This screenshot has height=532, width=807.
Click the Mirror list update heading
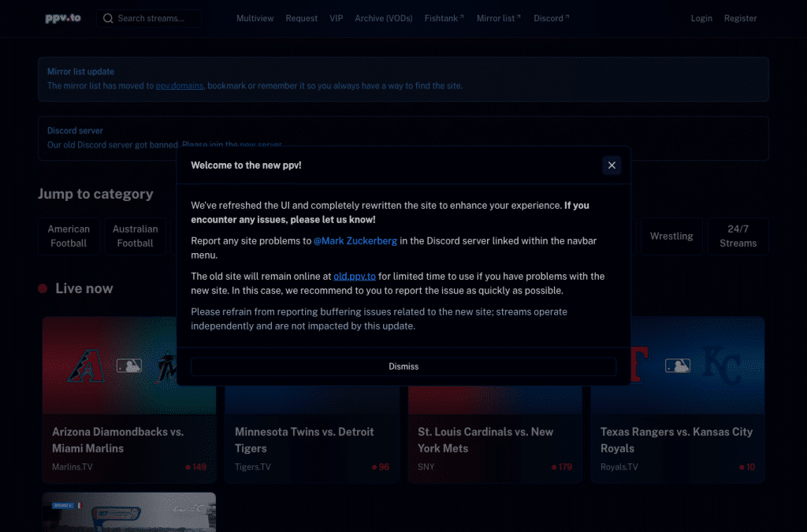coord(81,72)
